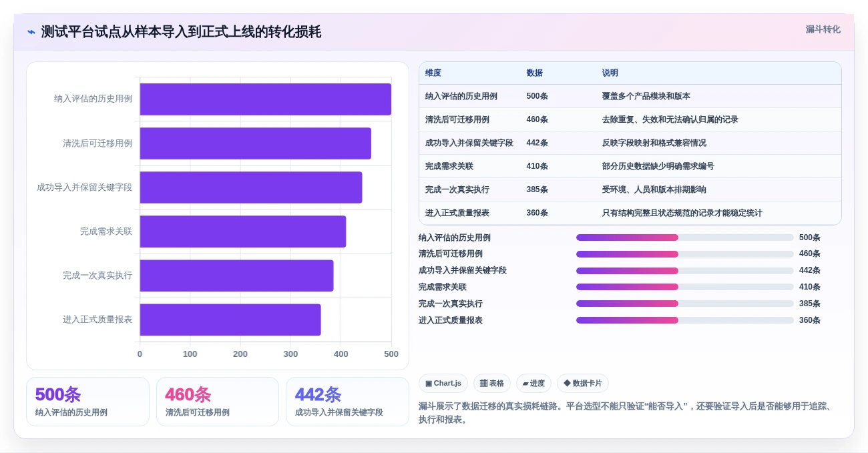Image resolution: width=868 pixels, height=453 pixels.
Task: Click the 漏斗转化 badge
Action: coord(823,29)
